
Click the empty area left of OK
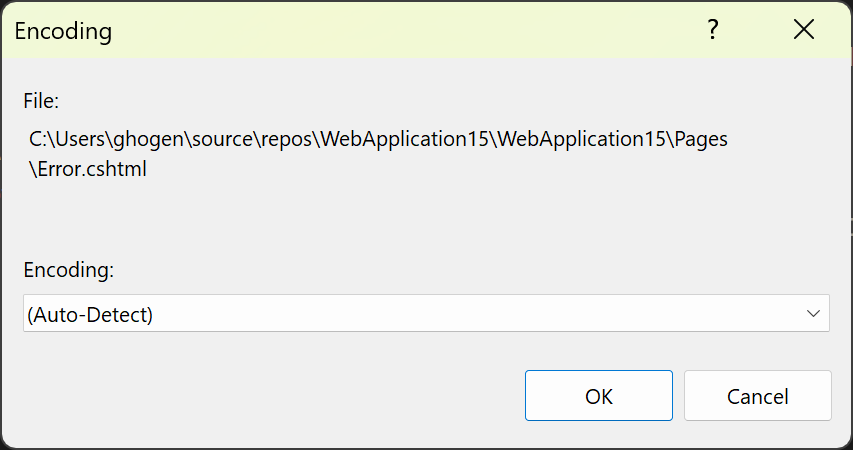point(270,396)
